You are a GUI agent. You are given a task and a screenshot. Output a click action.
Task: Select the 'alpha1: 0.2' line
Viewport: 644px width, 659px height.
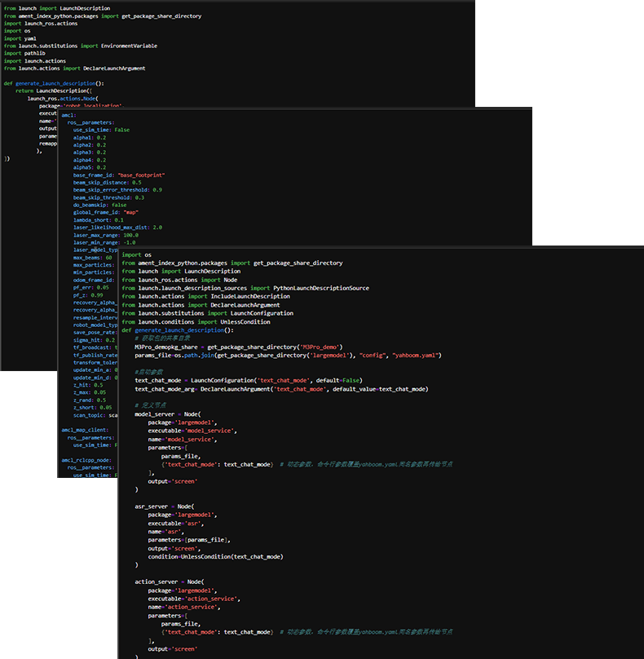90,138
